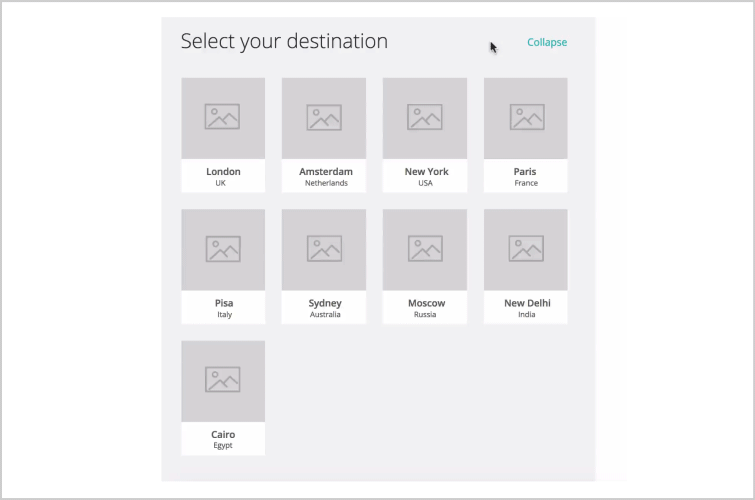Click the London card image placeholder
The width and height of the screenshot is (755, 500).
[223, 118]
